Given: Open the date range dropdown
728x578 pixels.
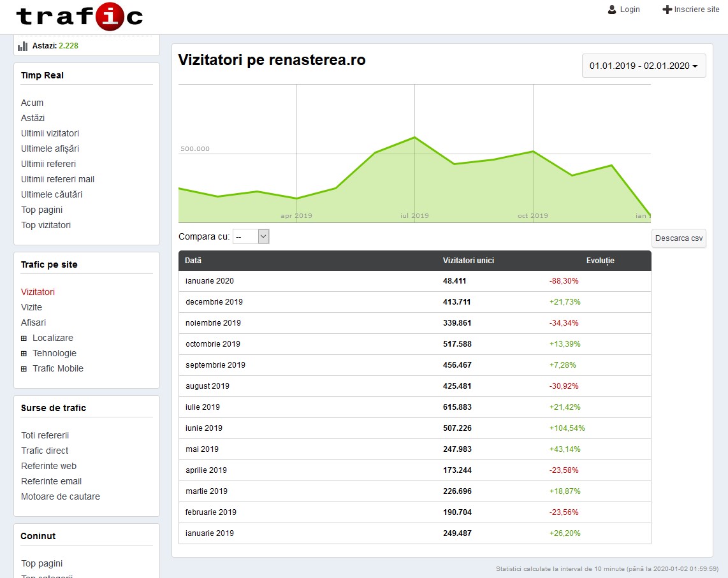Looking at the screenshot, I should pyautogui.click(x=643, y=66).
